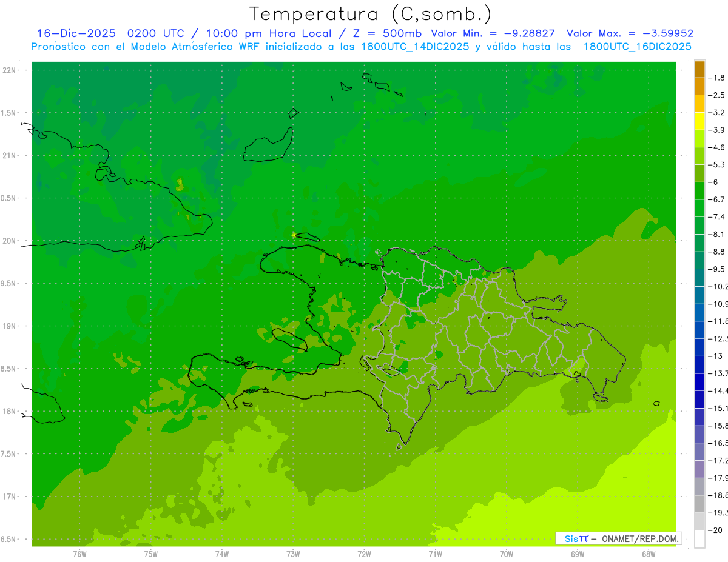Click the "ONAMET/REP.DOM." credit label
Screen dimensions: 728x562
coord(639,538)
